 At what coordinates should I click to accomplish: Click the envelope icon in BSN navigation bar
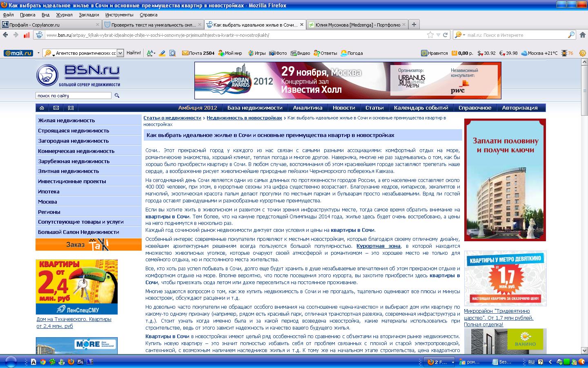[x=56, y=108]
